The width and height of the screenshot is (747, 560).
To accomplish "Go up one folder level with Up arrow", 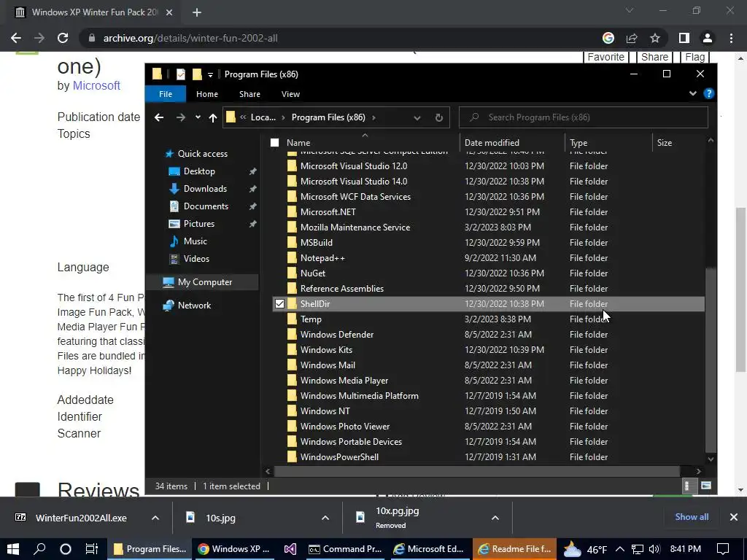I will 213,117.
